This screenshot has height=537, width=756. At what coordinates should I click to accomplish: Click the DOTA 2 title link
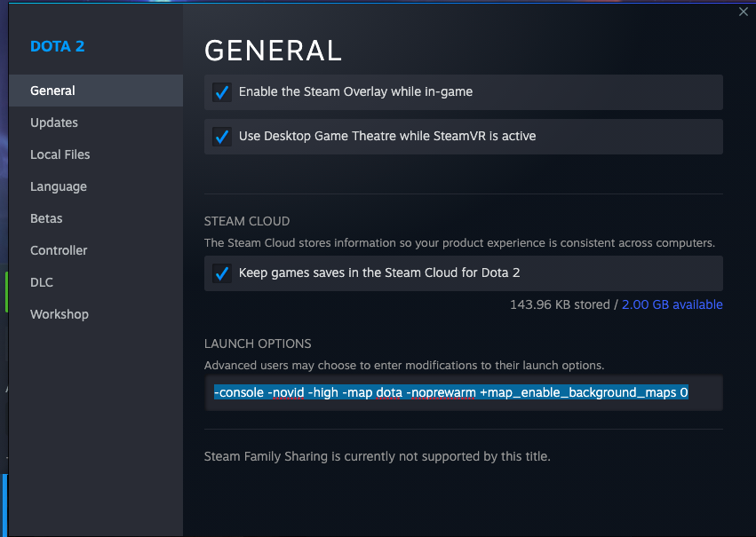coord(57,45)
